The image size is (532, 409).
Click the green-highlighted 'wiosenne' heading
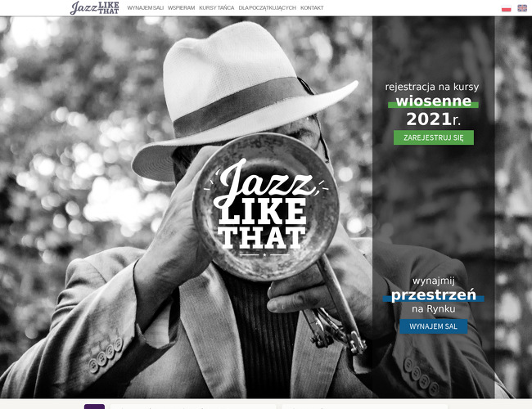tap(433, 101)
